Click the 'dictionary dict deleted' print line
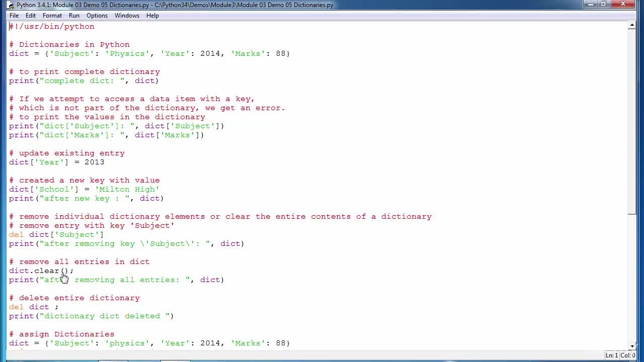 tap(92, 316)
